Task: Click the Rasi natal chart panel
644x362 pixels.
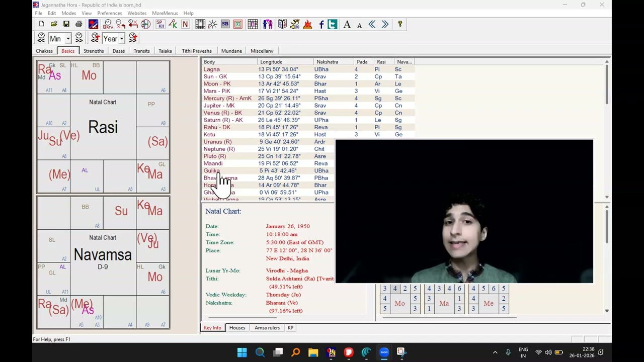Action: tap(103, 127)
